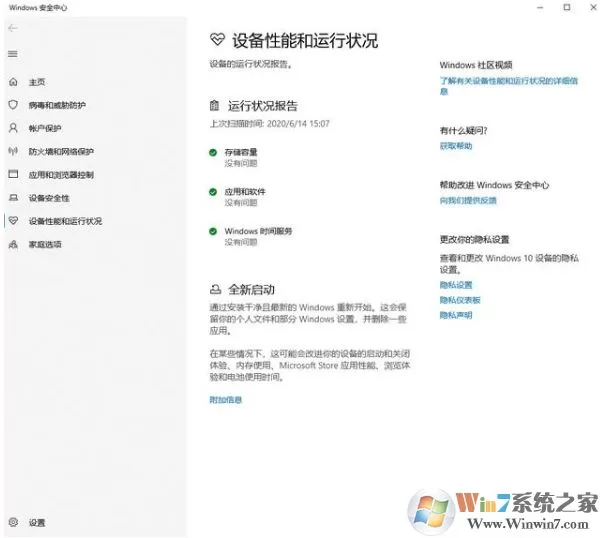Click the 有什么疑问? heading

point(463,130)
